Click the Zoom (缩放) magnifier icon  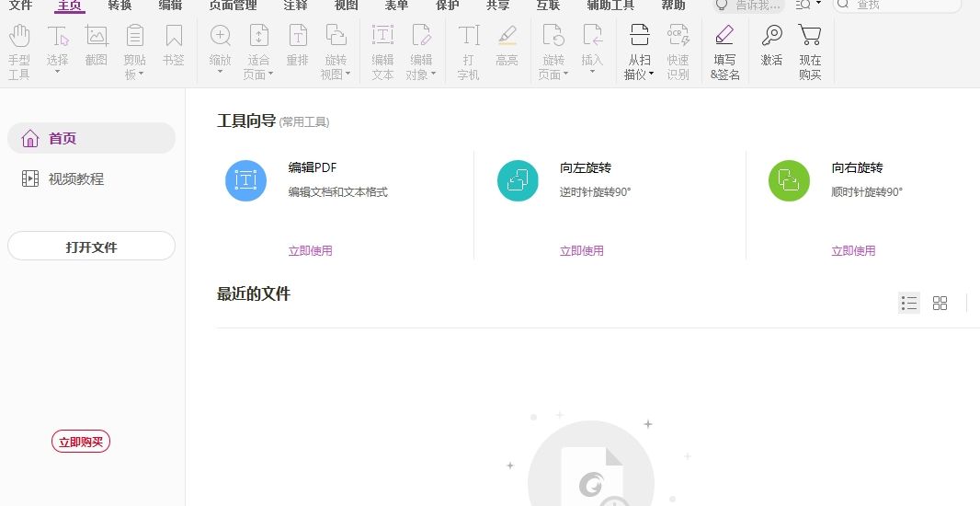[220, 36]
